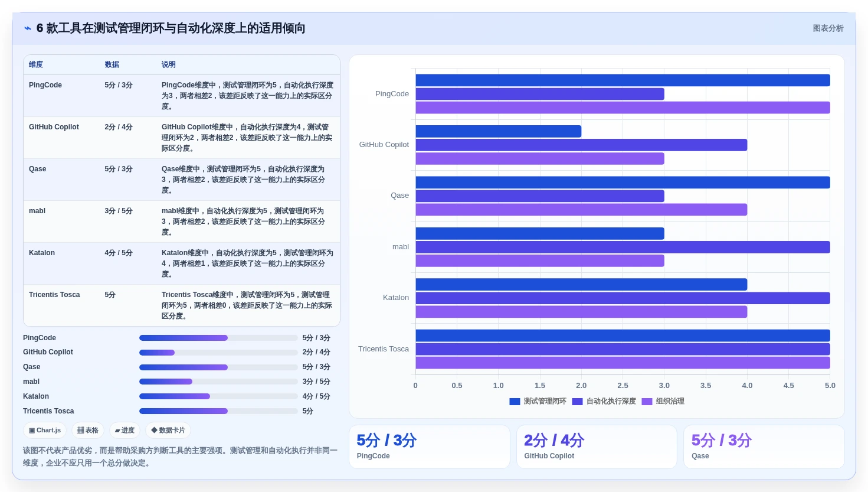The height and width of the screenshot is (492, 868).
Task: Click GitHub Copilot's 组织治理 bar in the chart
Action: coord(540,158)
